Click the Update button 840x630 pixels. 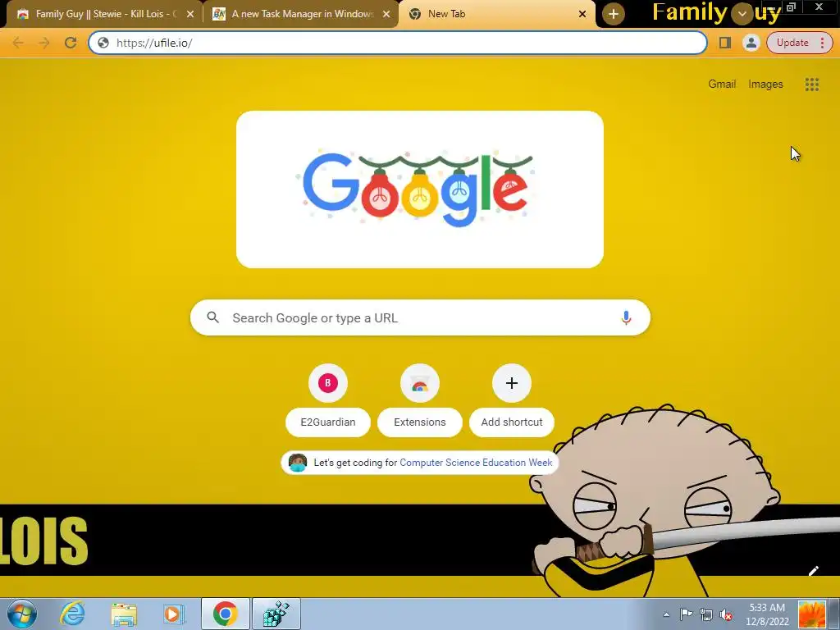[792, 43]
